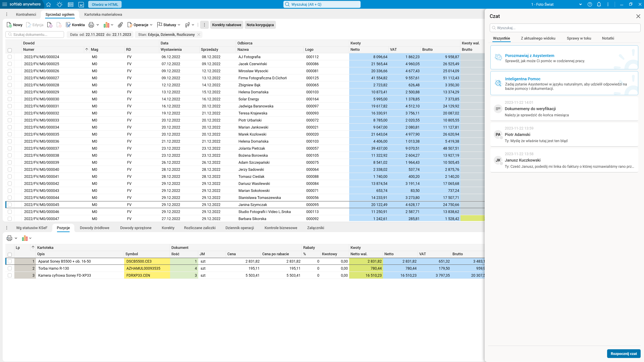Image resolution: width=644 pixels, height=362 pixels.
Task: Open the Dziennik operacji tab
Action: 239,228
